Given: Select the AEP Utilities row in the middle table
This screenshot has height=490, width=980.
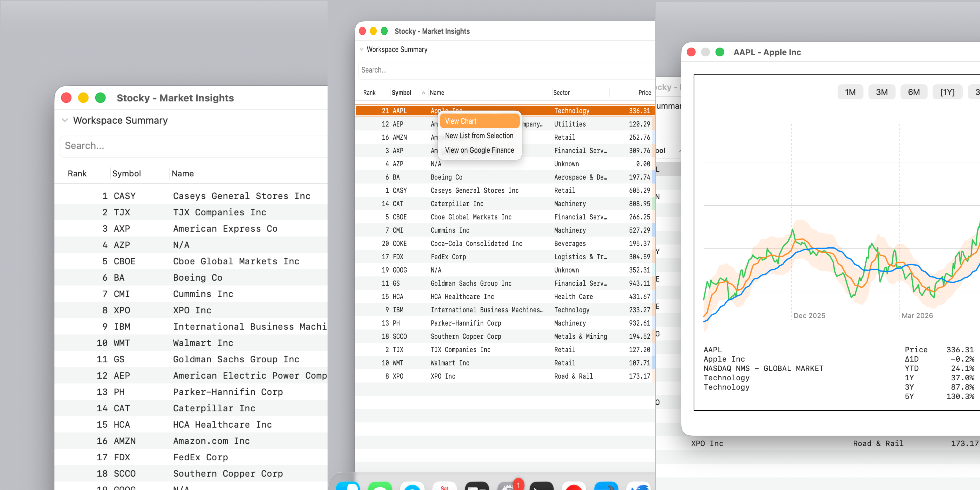Looking at the screenshot, I should pyautogui.click(x=505, y=124).
